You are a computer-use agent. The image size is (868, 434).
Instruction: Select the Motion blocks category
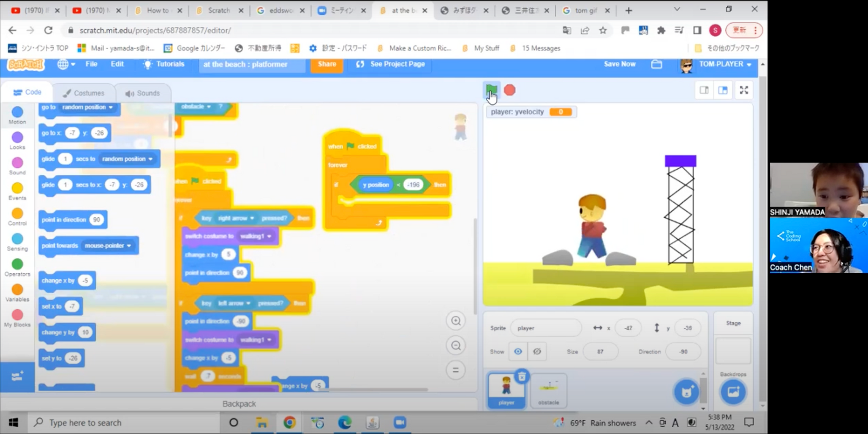[x=17, y=114]
